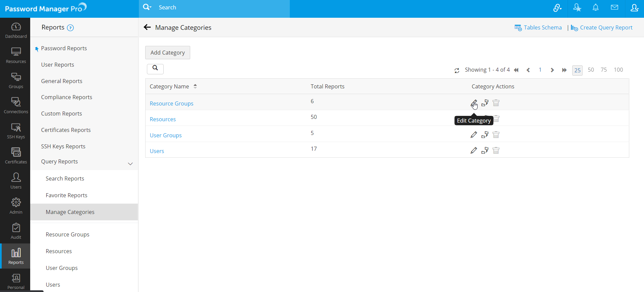Set page size to 50 rows
This screenshot has height=292, width=644.
(591, 70)
